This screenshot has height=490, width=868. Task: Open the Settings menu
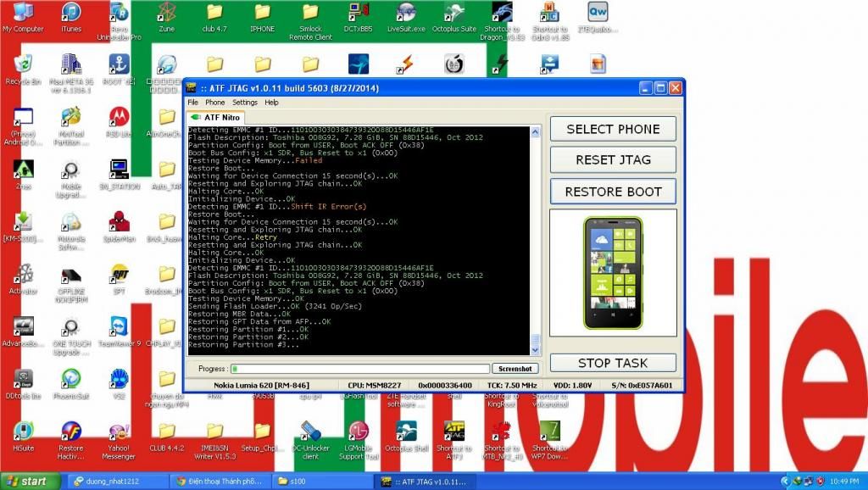[245, 103]
